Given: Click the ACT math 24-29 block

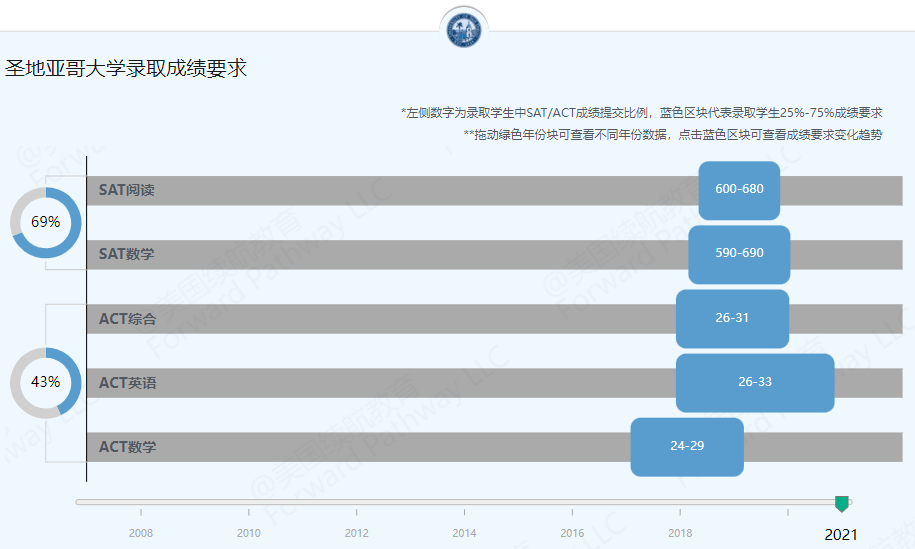Looking at the screenshot, I should coord(687,447).
